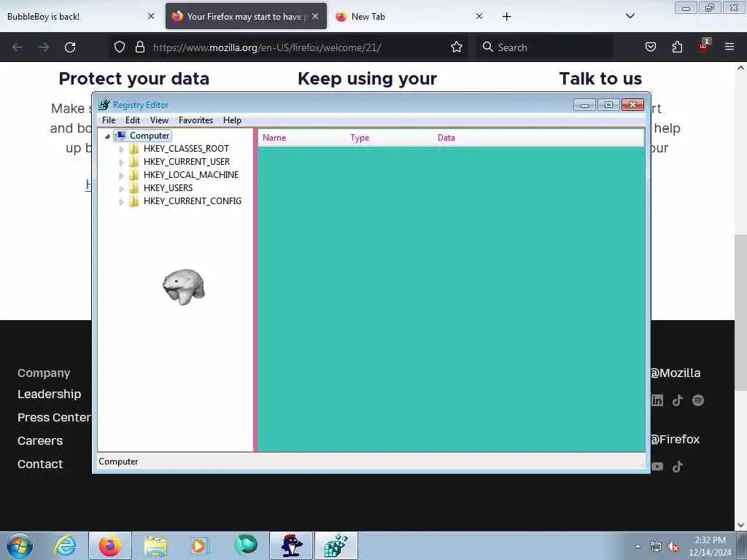This screenshot has height=560, width=747.
Task: Open the Leadership footer link
Action: click(x=49, y=394)
